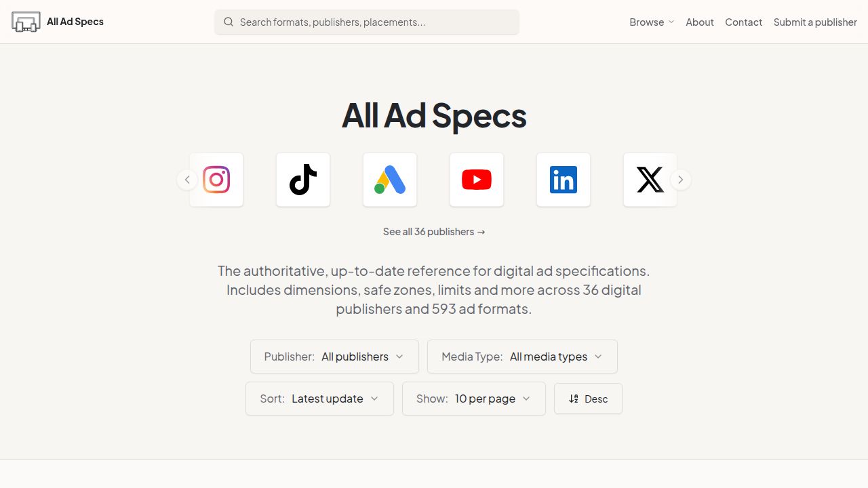Screen dimensions: 868x488
Task: Expand the Browse menu
Action: click(x=652, y=22)
